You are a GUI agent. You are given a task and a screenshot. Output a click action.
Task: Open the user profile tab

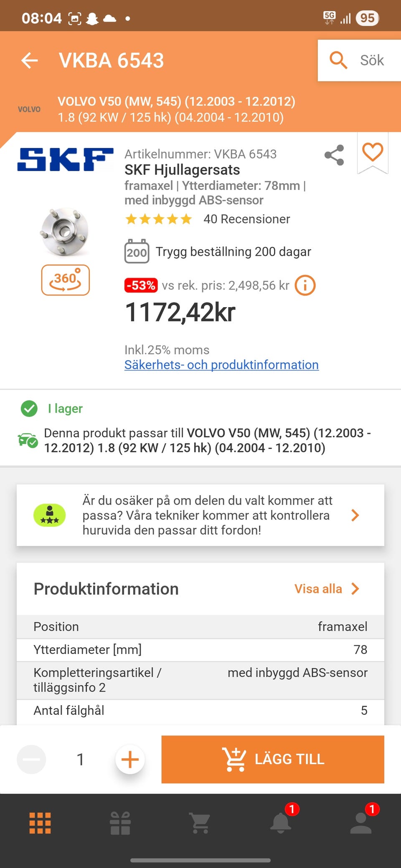[x=361, y=823]
